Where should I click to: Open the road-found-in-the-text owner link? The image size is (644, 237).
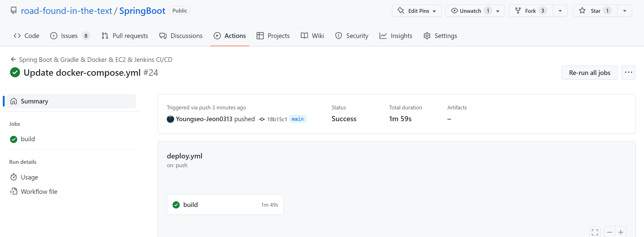point(66,11)
